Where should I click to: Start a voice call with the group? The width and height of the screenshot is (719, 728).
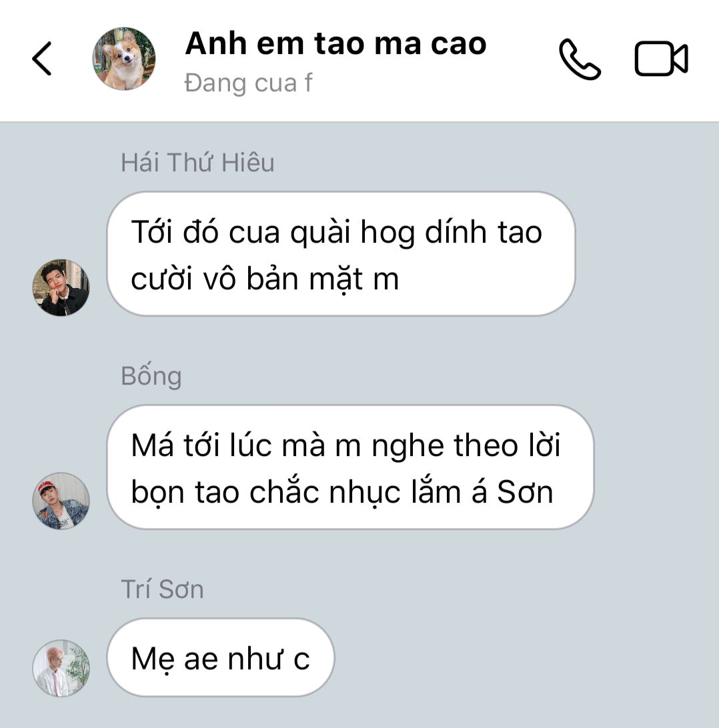click(580, 59)
